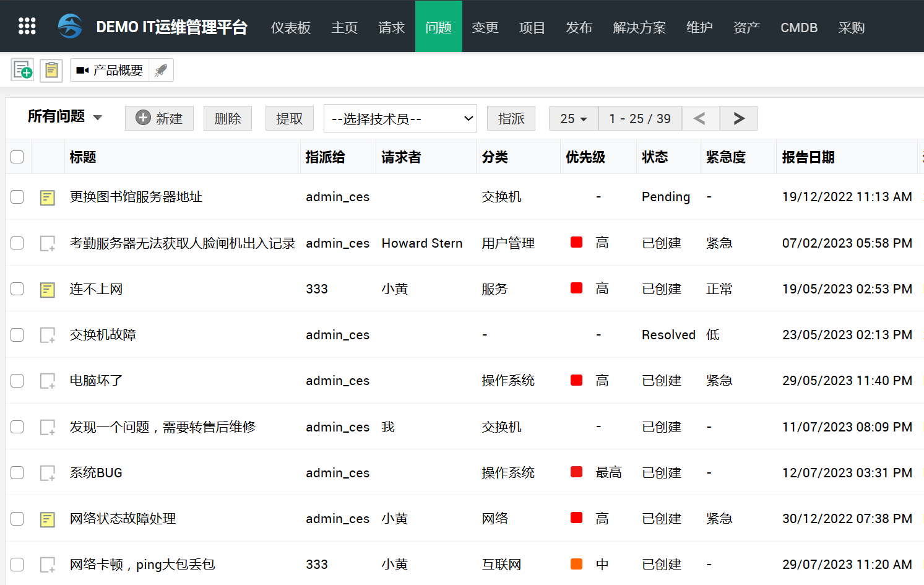
Task: Click the rocket icon beside 产品概要
Action: click(x=161, y=70)
